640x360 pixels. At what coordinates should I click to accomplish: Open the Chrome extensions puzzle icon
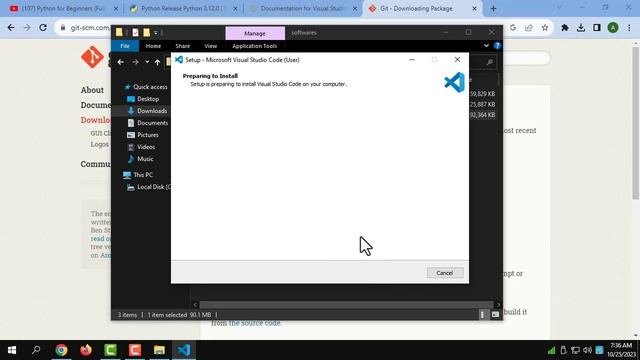pos(565,28)
